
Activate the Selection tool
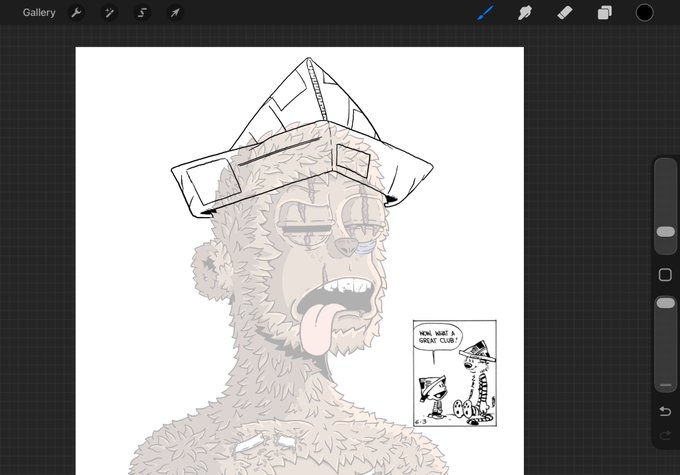click(142, 13)
